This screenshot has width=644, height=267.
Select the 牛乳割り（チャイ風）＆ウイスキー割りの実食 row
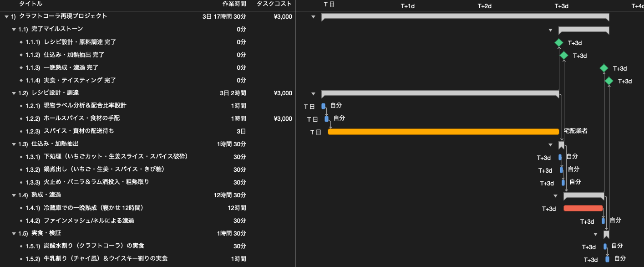pyautogui.click(x=147, y=259)
